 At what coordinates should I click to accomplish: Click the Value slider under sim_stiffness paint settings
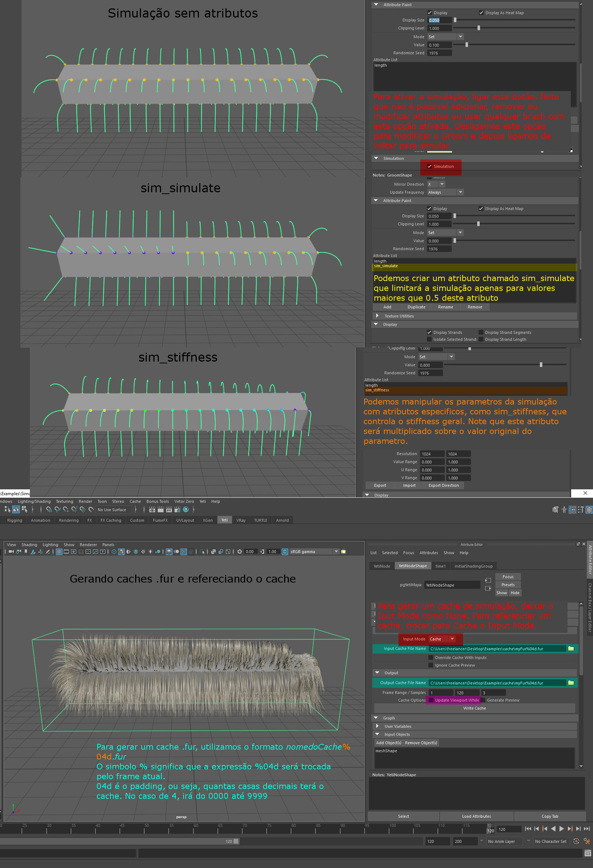pos(541,365)
